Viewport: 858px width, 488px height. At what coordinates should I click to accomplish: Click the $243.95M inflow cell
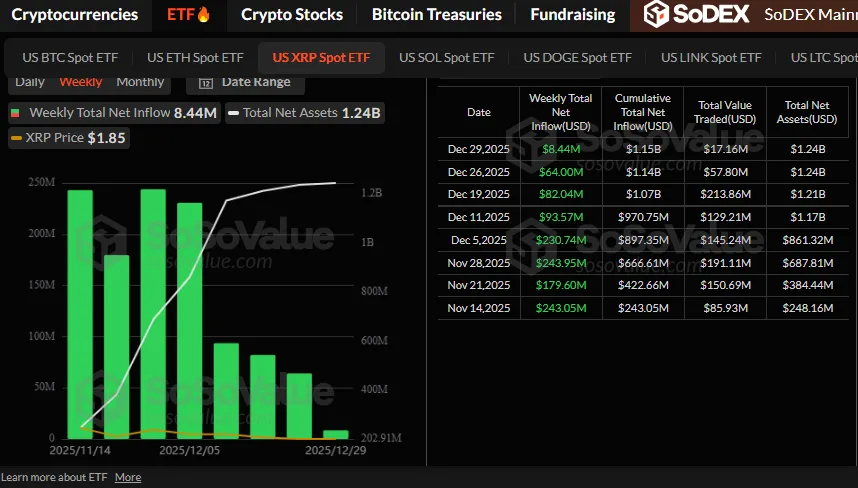click(x=561, y=263)
